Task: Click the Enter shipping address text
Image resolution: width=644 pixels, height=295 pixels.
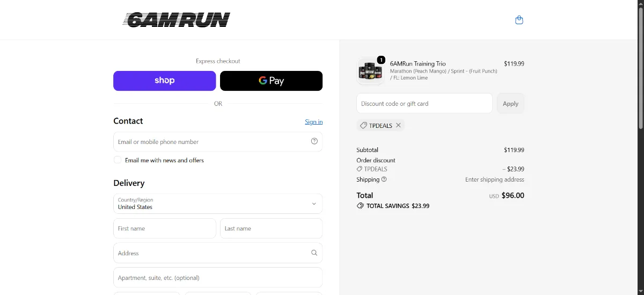Action: point(495,179)
